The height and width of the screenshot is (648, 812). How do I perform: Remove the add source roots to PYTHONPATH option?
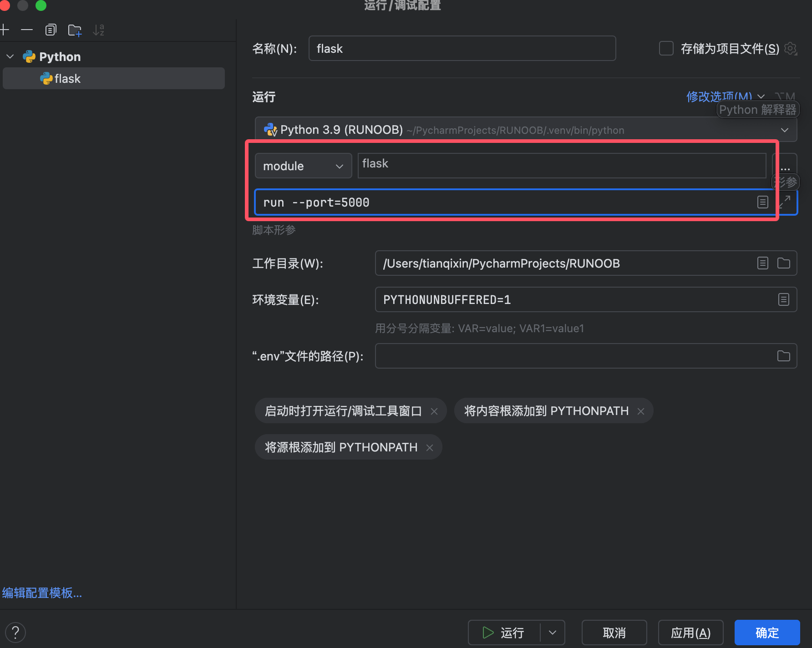tap(430, 448)
